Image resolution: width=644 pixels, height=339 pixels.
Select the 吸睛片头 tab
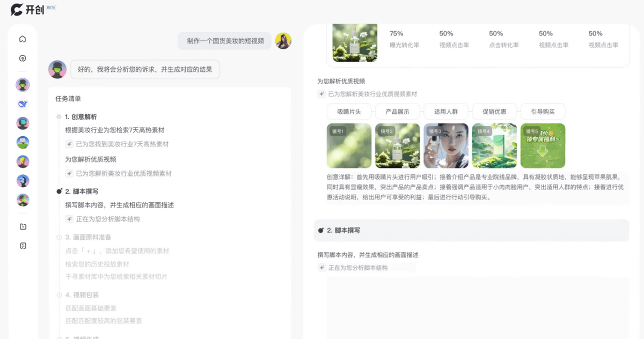coord(349,112)
